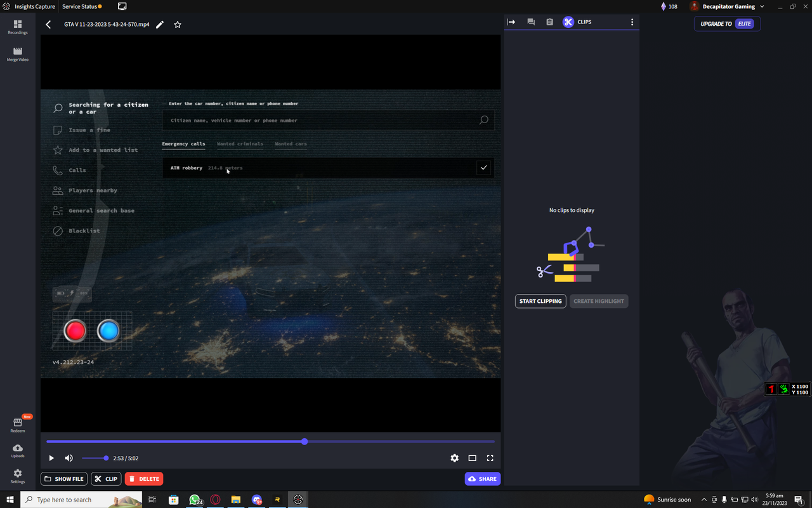Open the Clips panel three-dot menu

pyautogui.click(x=632, y=22)
